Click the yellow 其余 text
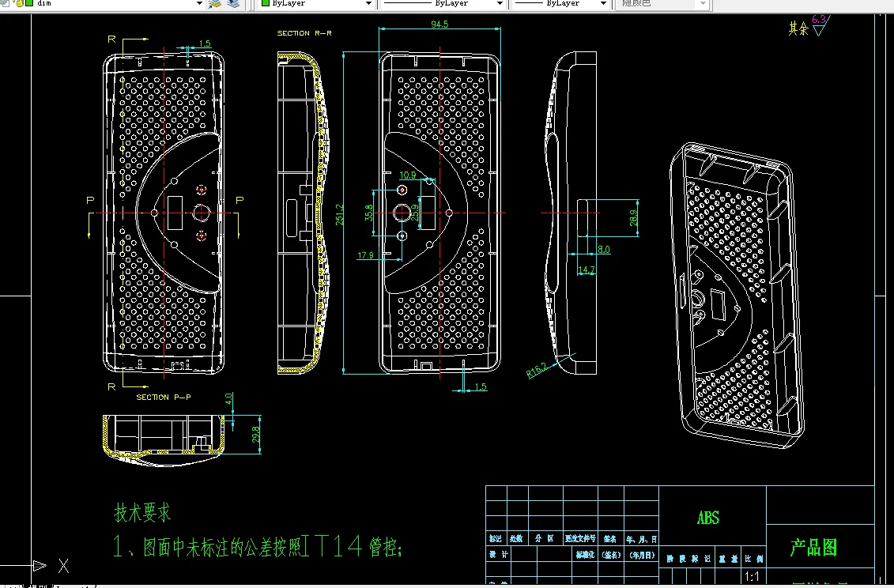The image size is (894, 588). coord(798,28)
